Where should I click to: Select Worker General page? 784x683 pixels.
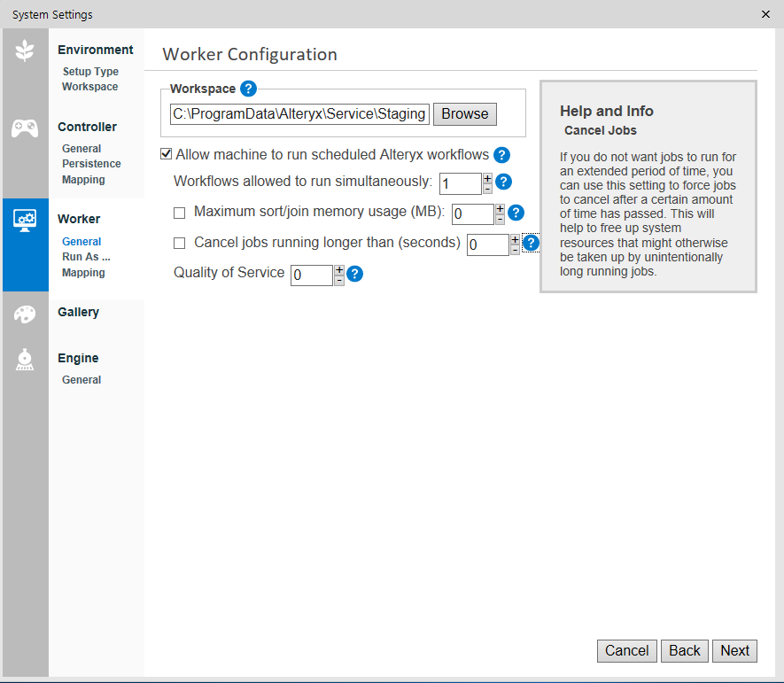click(x=82, y=242)
